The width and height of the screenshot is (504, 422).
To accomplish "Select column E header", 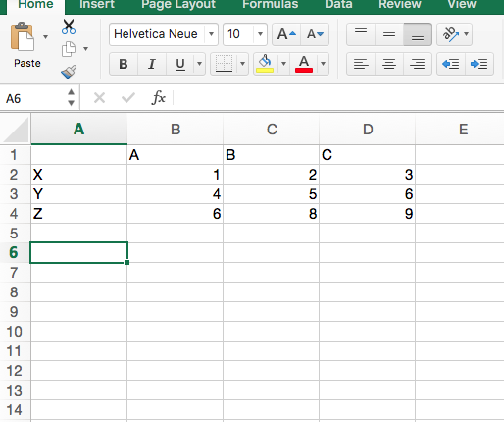I will click(x=460, y=130).
